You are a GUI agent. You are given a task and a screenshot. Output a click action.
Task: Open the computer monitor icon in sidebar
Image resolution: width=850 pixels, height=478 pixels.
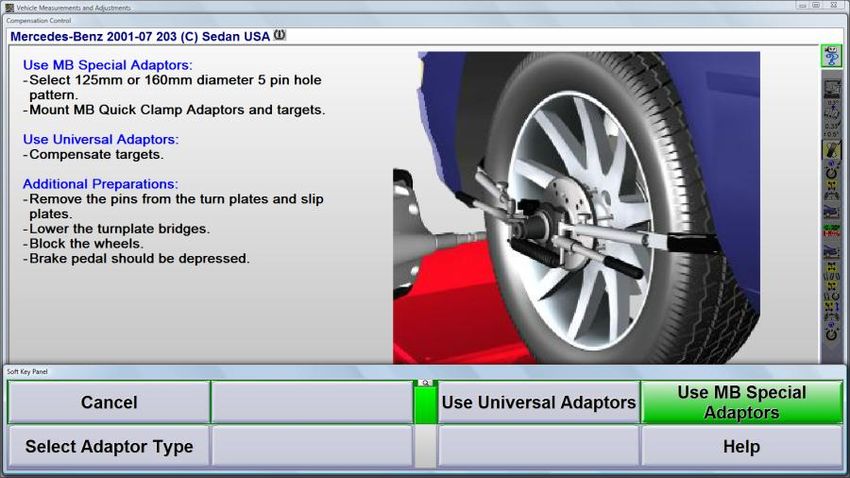(x=832, y=89)
